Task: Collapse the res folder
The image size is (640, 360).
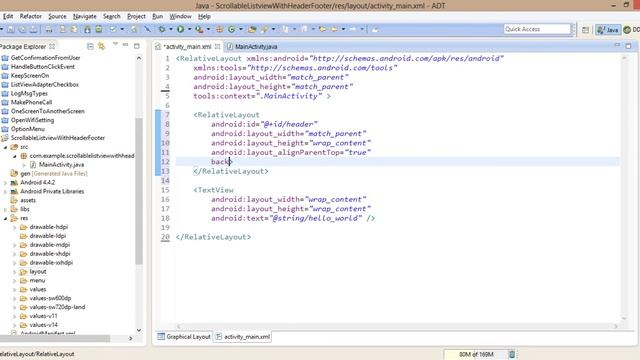Action: point(6,218)
